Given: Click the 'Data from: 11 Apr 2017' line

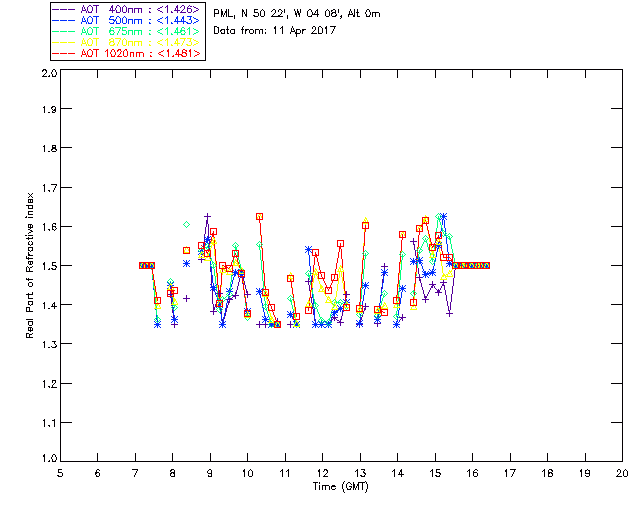Looking at the screenshot, I should click(x=274, y=30).
